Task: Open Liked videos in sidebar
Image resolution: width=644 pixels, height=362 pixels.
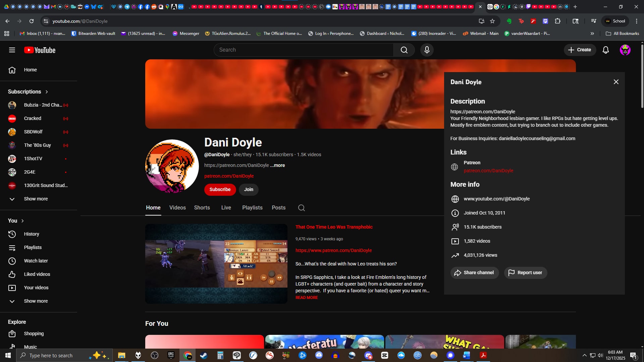Action: 37,274
